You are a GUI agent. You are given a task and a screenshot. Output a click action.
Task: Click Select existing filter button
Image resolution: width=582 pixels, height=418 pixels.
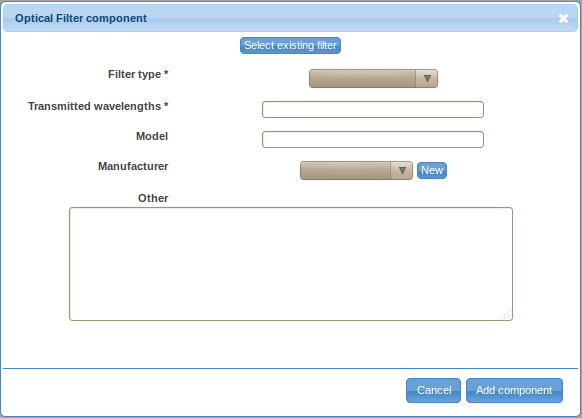(290, 45)
